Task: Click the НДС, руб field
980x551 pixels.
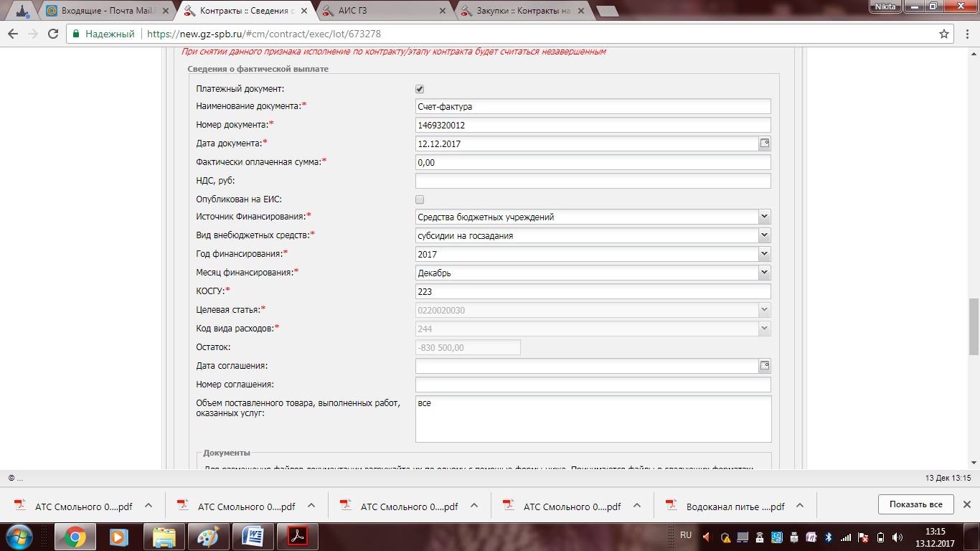Action: point(593,181)
